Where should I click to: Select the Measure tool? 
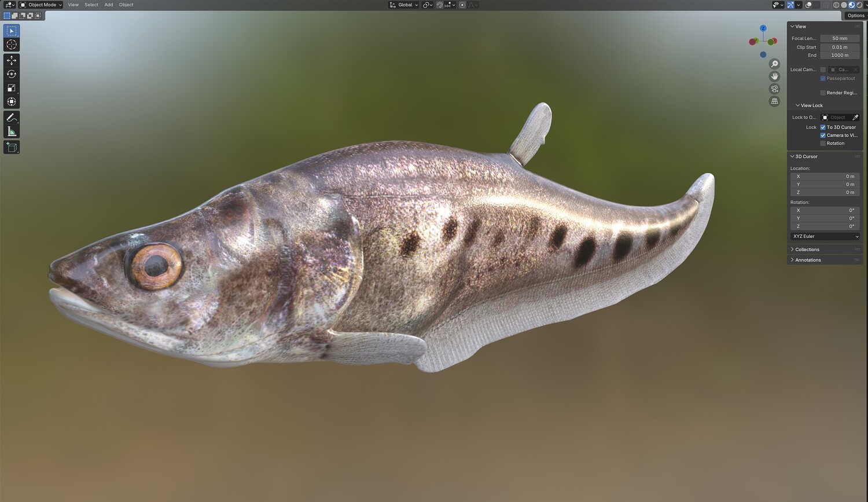[x=12, y=131]
